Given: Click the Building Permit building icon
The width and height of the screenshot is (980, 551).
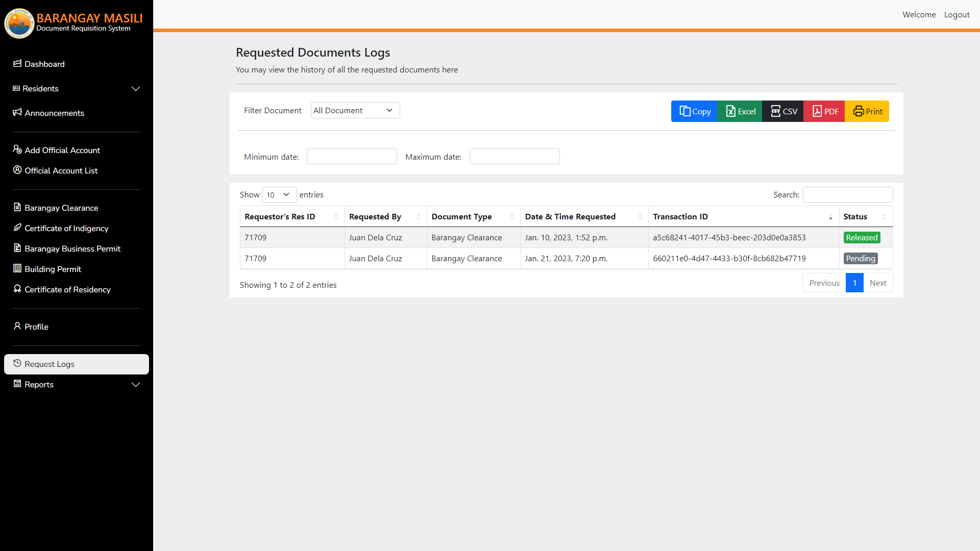Looking at the screenshot, I should pos(17,268).
